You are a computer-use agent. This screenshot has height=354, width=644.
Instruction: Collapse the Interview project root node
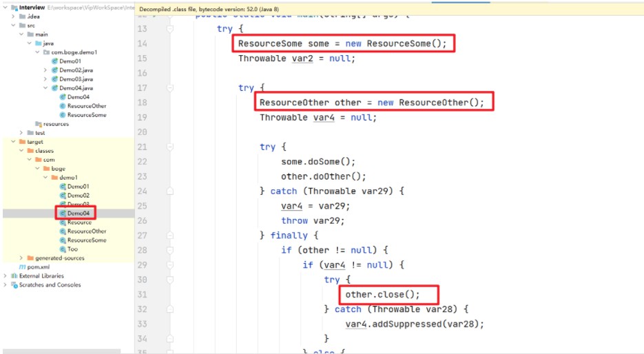6,8
